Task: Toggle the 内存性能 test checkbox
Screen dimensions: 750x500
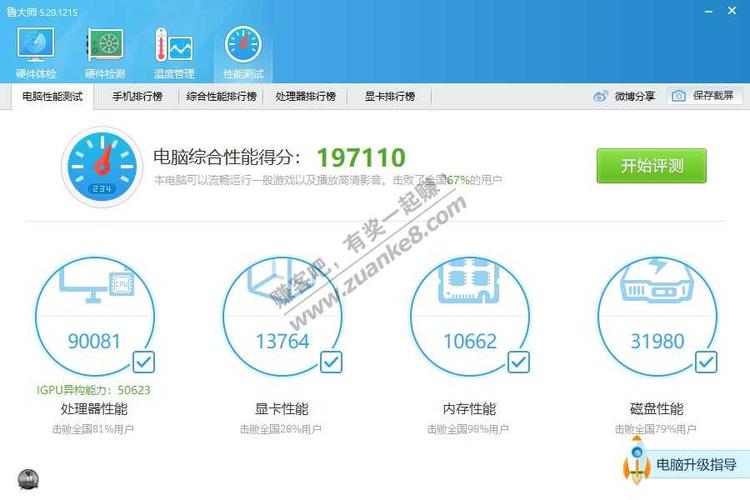Action: (x=518, y=362)
